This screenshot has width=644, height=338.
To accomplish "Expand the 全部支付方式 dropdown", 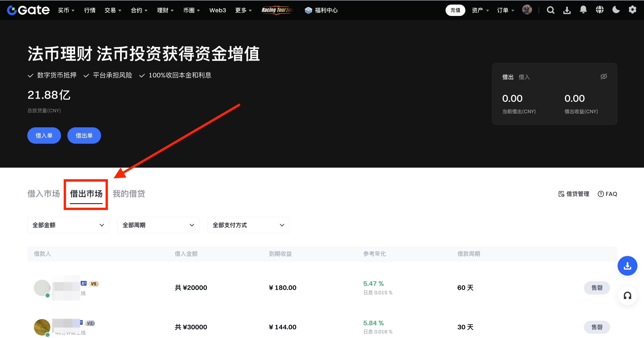I will pyautogui.click(x=248, y=225).
